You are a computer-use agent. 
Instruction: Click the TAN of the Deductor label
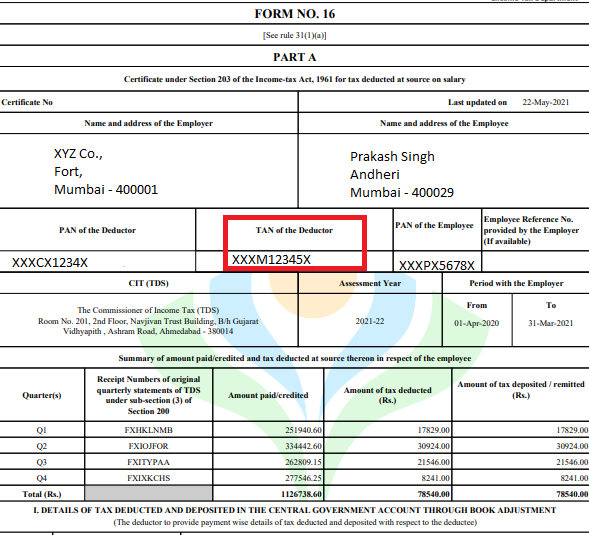(x=294, y=230)
